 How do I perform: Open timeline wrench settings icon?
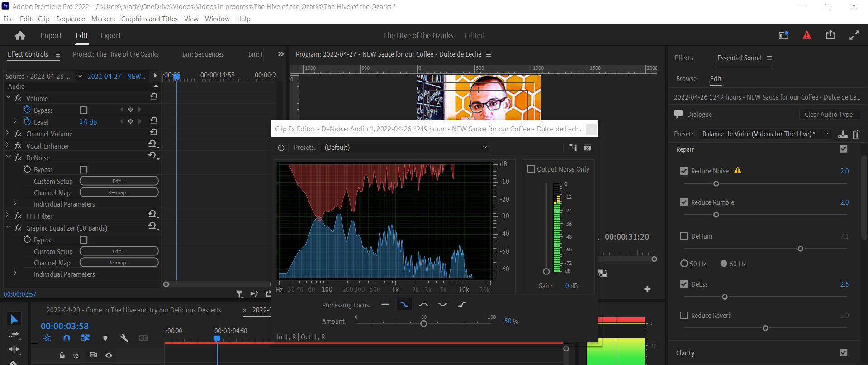(x=124, y=338)
